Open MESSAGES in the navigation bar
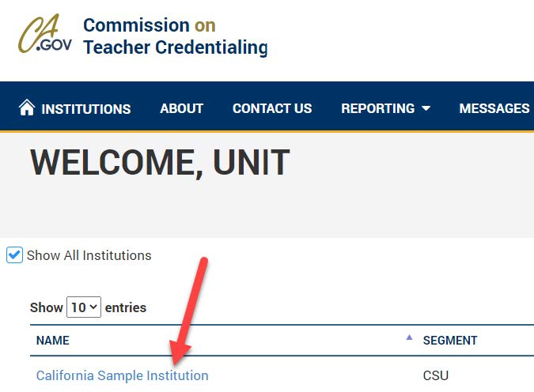 point(494,108)
